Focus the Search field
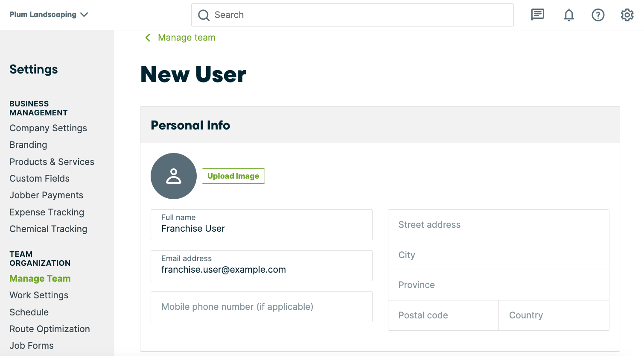 [353, 15]
